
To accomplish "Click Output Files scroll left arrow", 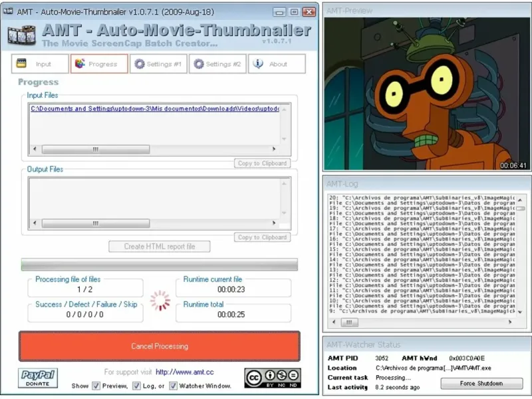I will tap(35, 223).
